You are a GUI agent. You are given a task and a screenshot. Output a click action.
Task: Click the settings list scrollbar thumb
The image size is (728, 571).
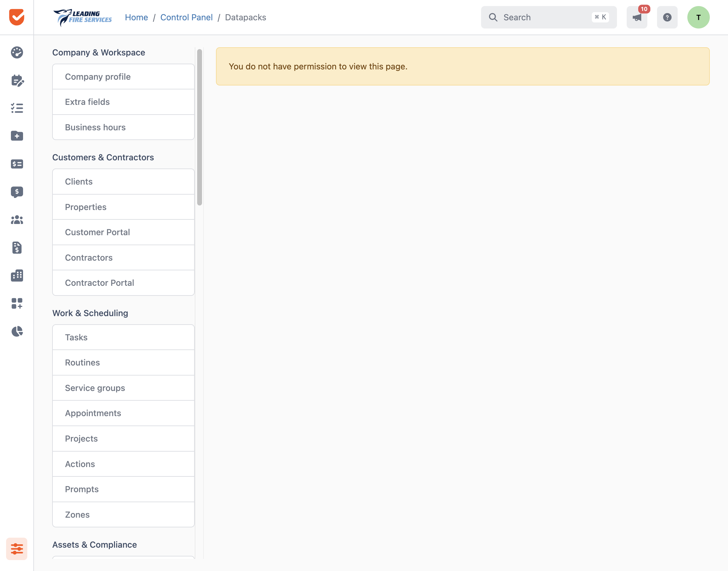pos(199,127)
